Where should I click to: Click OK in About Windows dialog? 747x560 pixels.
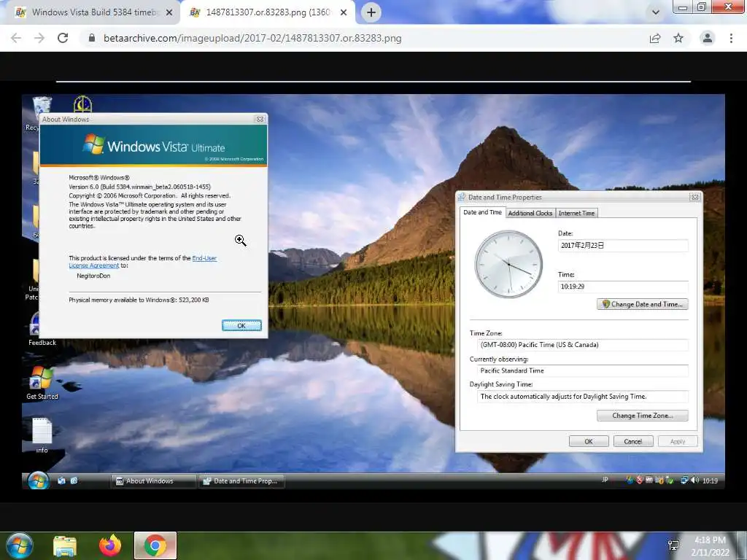pyautogui.click(x=241, y=326)
